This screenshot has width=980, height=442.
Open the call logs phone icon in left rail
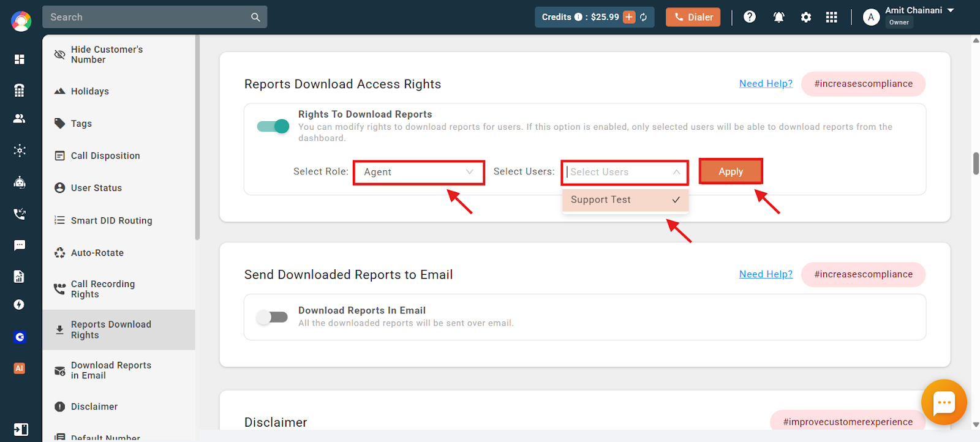point(20,214)
